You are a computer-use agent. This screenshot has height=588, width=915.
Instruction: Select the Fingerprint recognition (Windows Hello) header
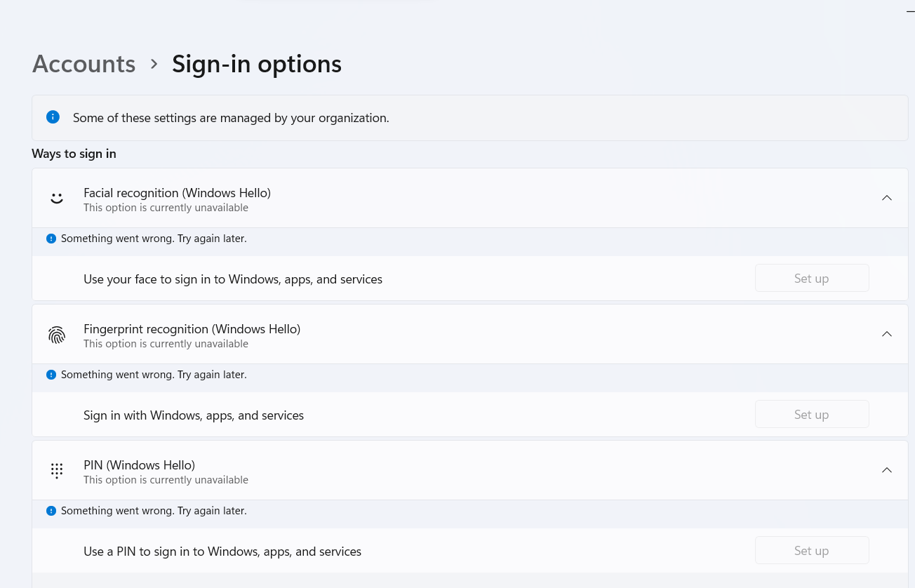470,334
